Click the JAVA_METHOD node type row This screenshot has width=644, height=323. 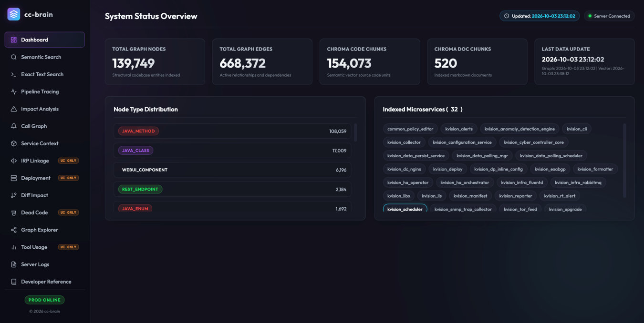pos(232,131)
